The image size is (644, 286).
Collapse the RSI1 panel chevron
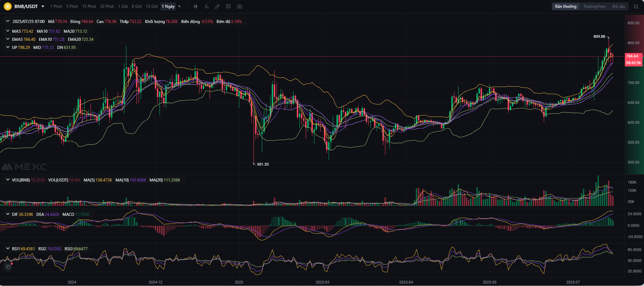(x=8, y=249)
